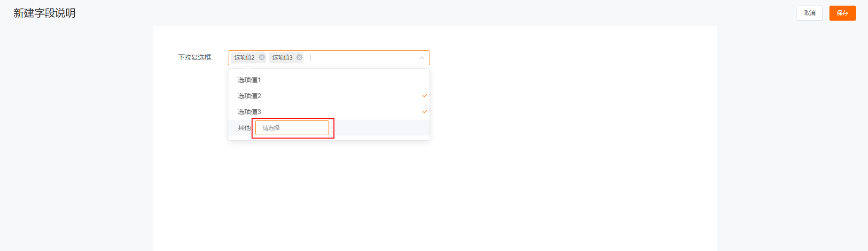Deselect 选项值2 in the dropdown list
868x251 pixels.
pos(329,96)
